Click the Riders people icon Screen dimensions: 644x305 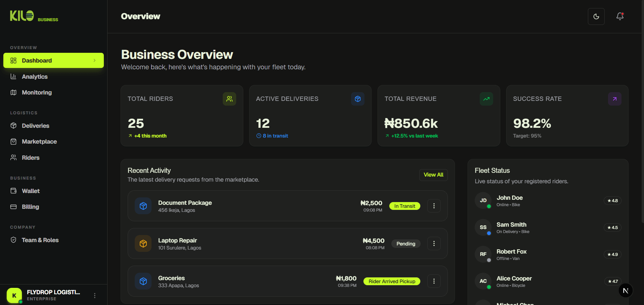click(13, 157)
